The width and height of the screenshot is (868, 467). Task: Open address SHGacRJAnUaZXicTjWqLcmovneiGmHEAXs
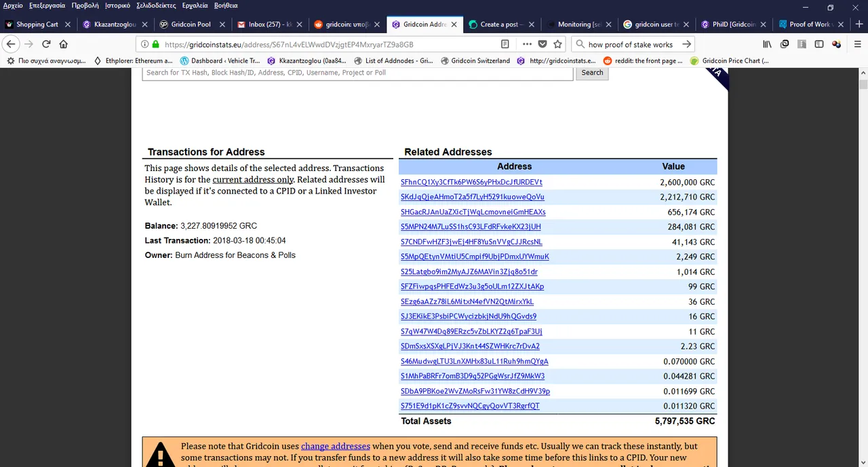click(473, 212)
